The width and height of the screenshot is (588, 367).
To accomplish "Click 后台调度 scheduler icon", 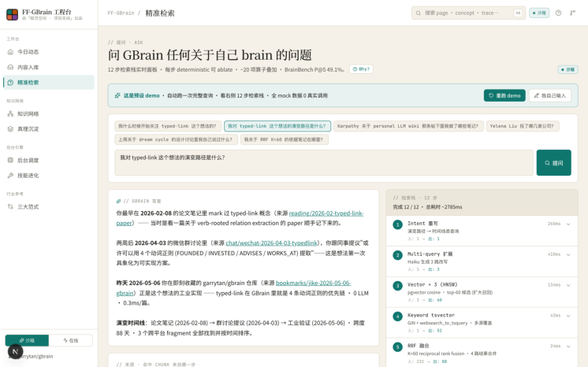I will click(x=10, y=160).
